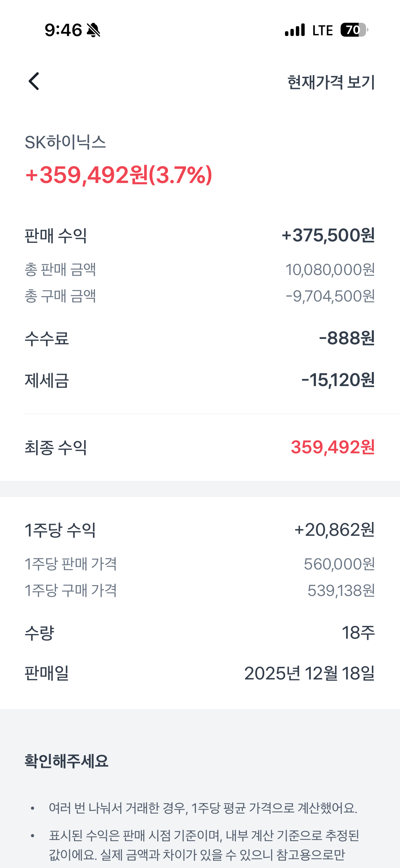Tap the 총 판매 금액 amount
400x868 pixels.
tap(330, 270)
